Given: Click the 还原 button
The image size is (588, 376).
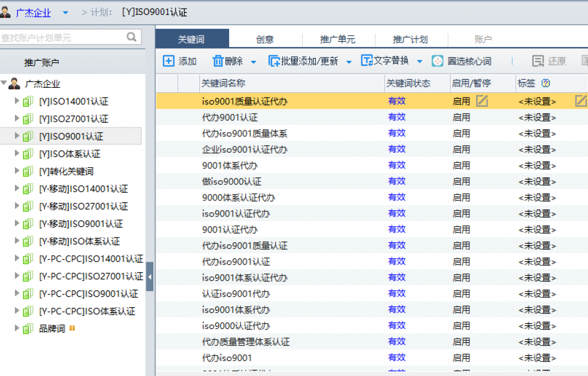Looking at the screenshot, I should point(549,61).
